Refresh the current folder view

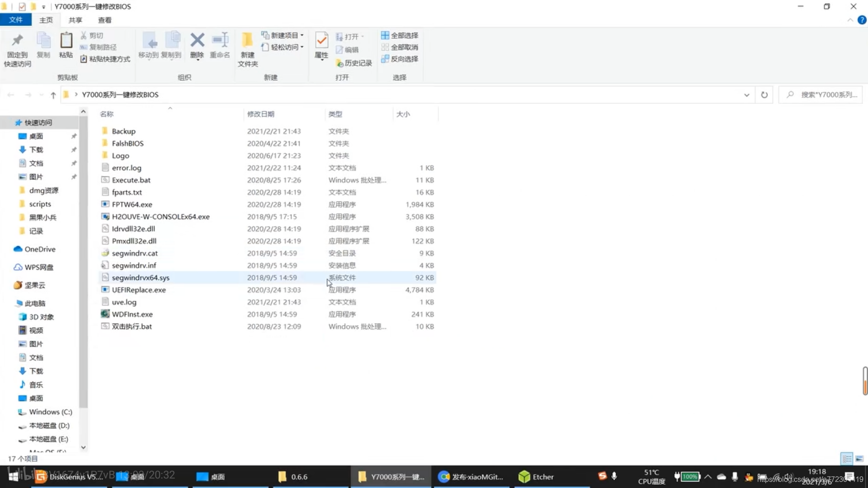point(764,95)
